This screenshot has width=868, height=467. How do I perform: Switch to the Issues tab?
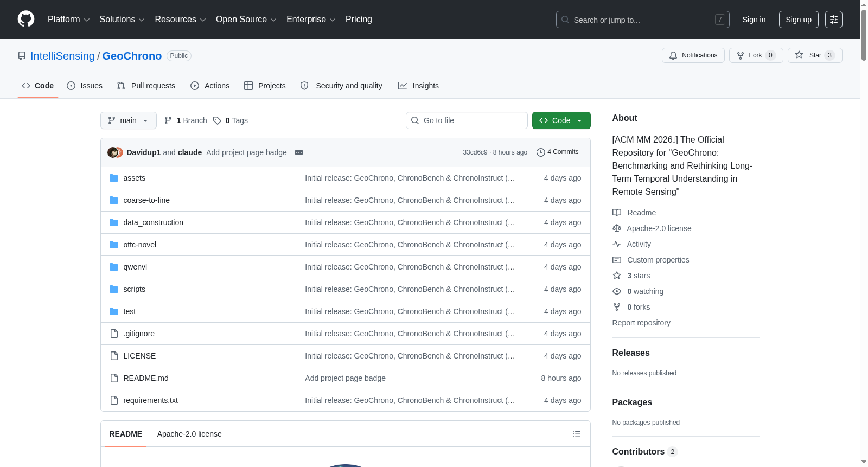click(85, 86)
